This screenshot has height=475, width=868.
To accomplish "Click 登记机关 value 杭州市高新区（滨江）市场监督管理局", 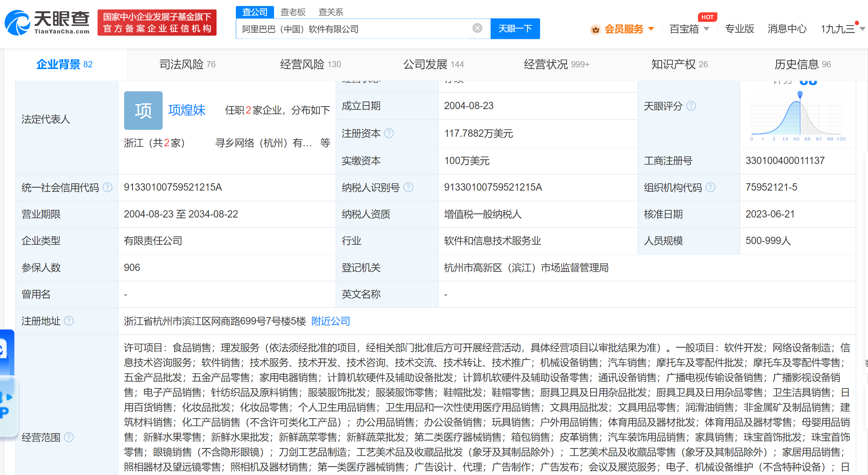I will (526, 268).
